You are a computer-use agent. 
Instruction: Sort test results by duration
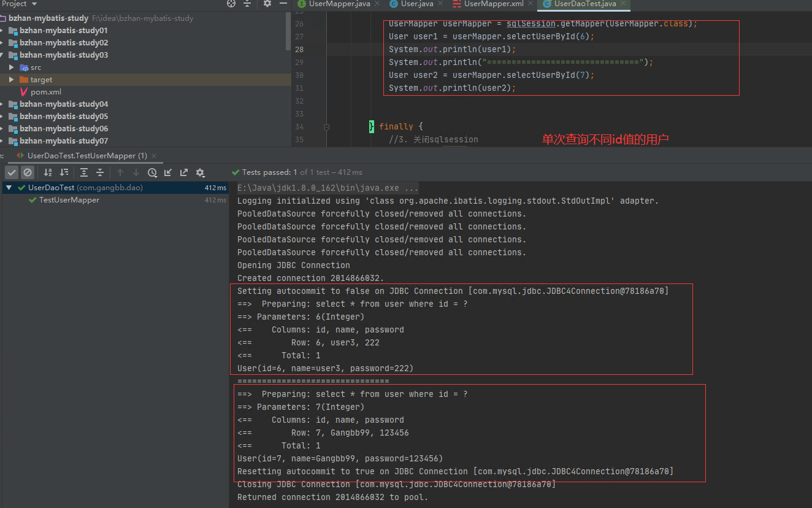tap(64, 172)
